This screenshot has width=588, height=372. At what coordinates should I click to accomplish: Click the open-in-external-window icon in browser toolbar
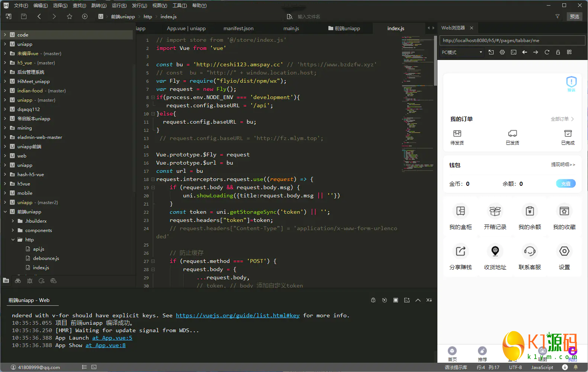(x=491, y=52)
